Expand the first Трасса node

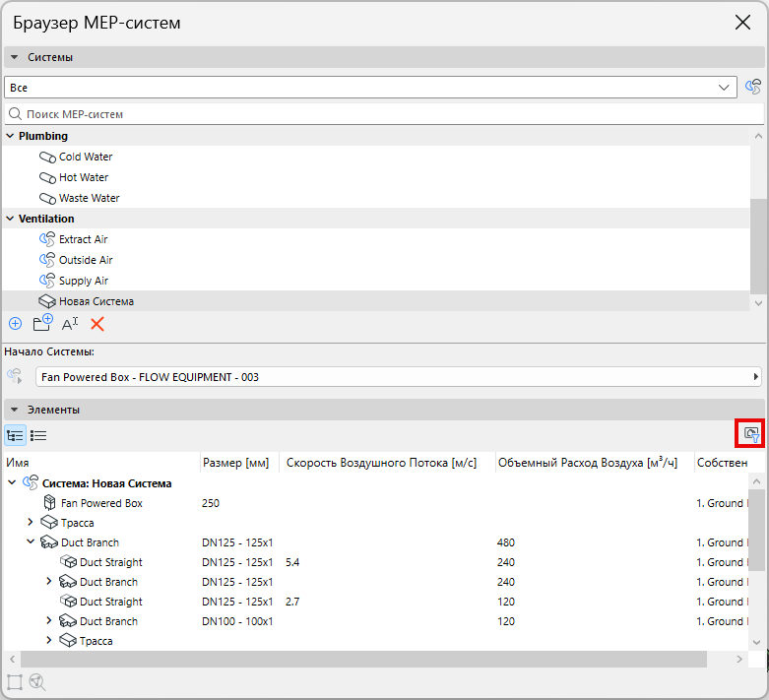pos(31,523)
